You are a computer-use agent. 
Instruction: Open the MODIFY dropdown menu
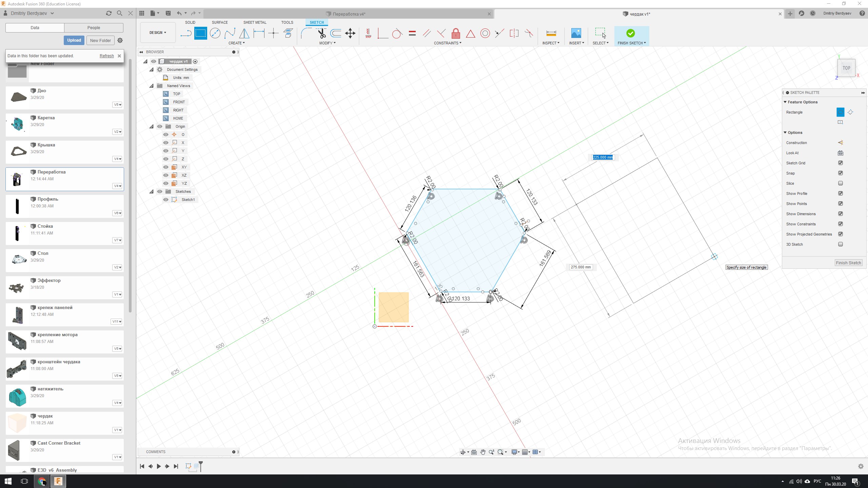click(x=327, y=43)
